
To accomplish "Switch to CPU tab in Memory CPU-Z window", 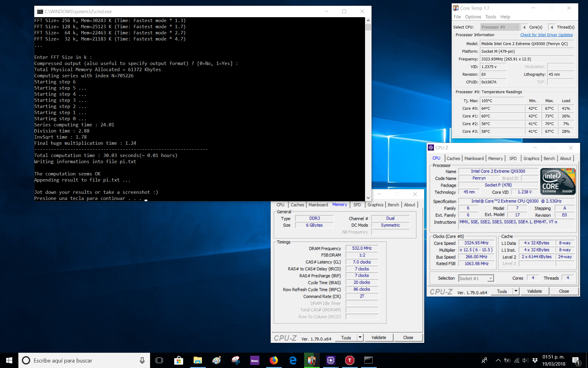I will [280, 205].
